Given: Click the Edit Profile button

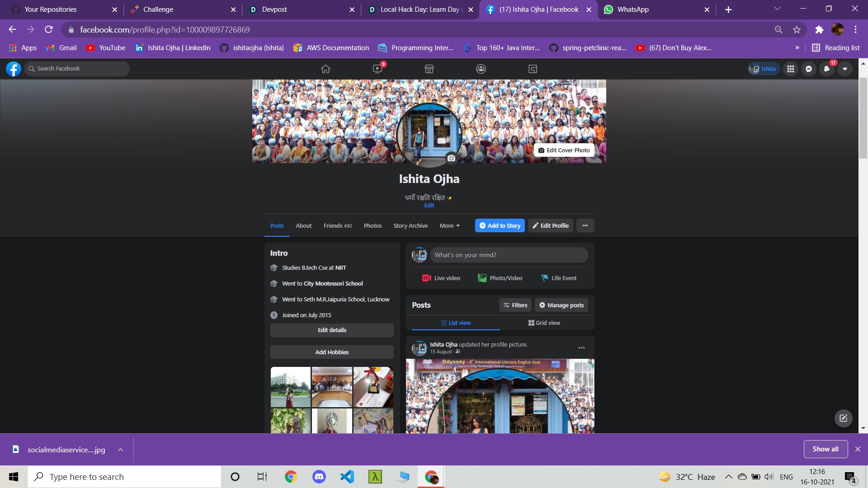Looking at the screenshot, I should pyautogui.click(x=550, y=225).
